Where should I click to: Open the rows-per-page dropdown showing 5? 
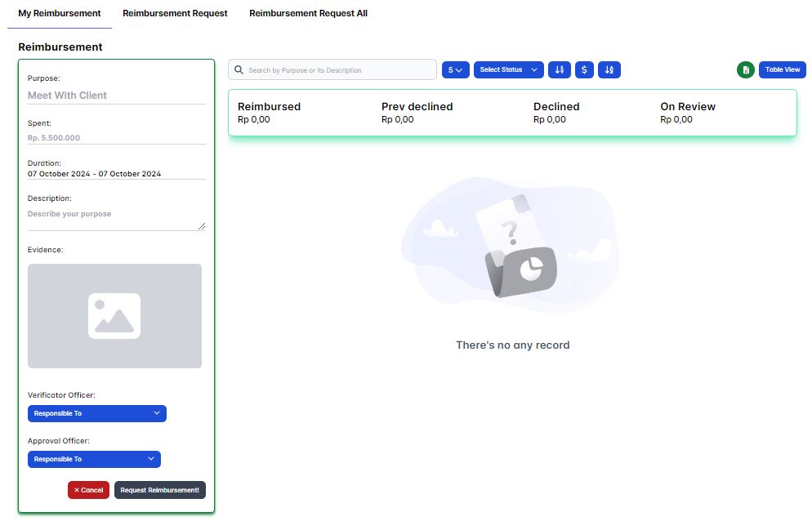tap(455, 70)
